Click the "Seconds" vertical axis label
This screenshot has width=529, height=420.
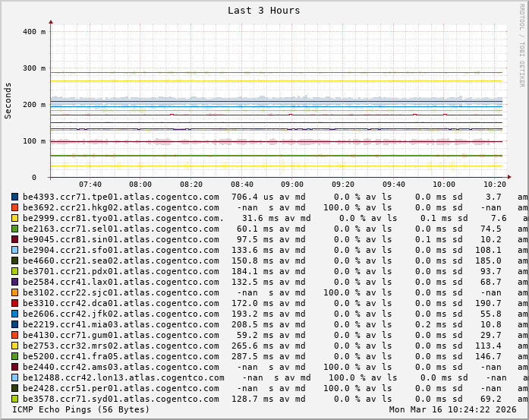(x=8, y=100)
